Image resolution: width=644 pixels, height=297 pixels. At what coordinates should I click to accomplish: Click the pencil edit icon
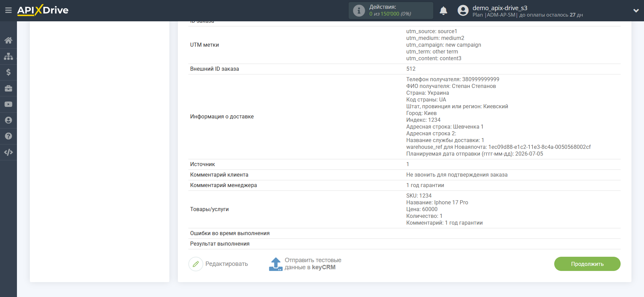point(196,264)
